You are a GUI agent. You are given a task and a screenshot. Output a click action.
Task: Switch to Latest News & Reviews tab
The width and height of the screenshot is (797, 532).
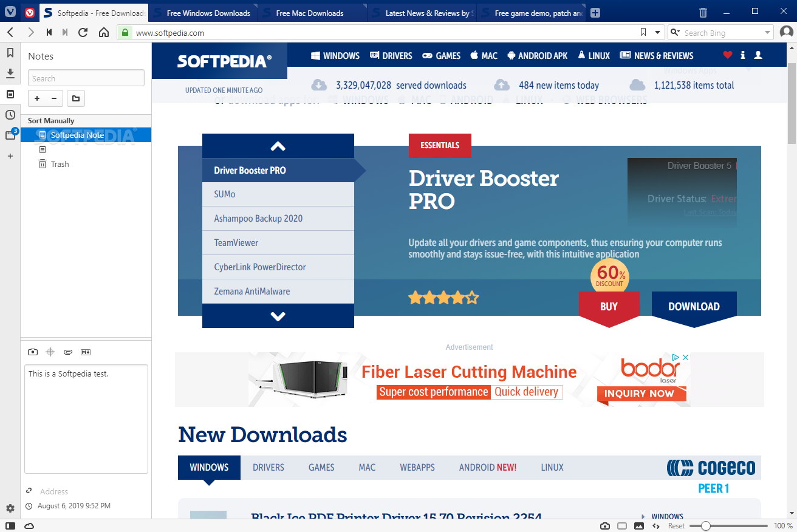422,13
